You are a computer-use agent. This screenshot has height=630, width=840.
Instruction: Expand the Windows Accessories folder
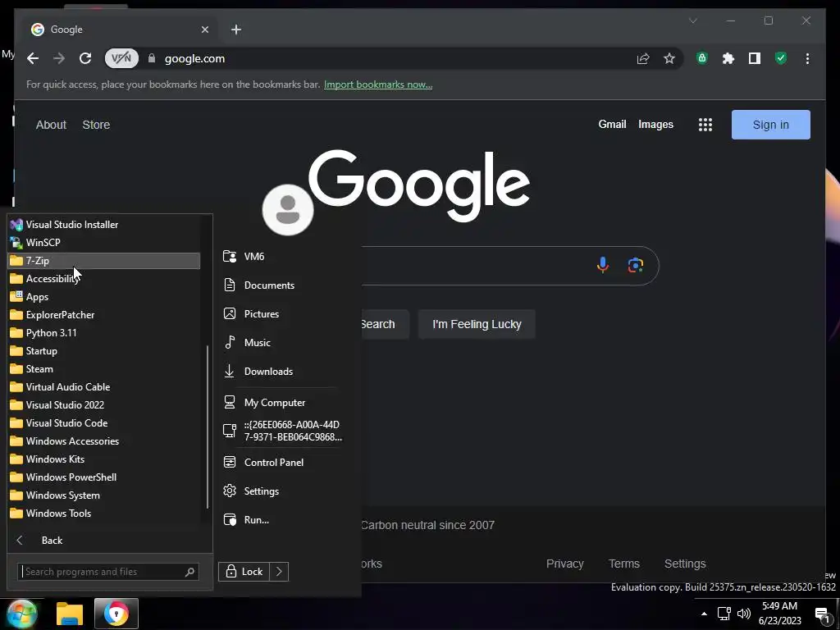tap(104, 441)
